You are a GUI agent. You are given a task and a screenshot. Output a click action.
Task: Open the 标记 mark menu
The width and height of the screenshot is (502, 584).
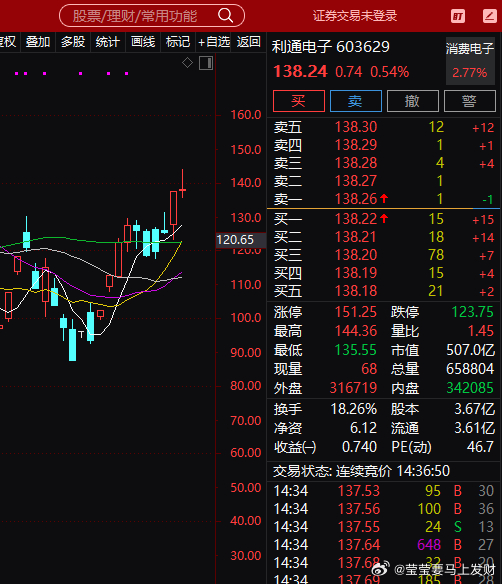[178, 42]
